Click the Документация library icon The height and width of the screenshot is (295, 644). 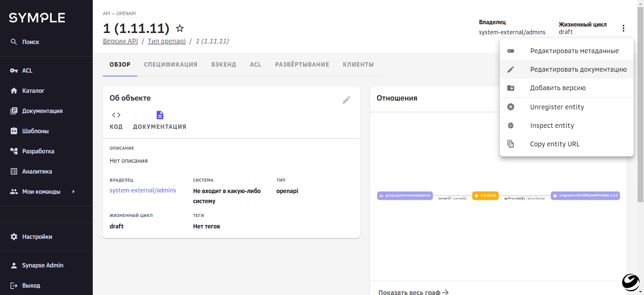(14, 111)
